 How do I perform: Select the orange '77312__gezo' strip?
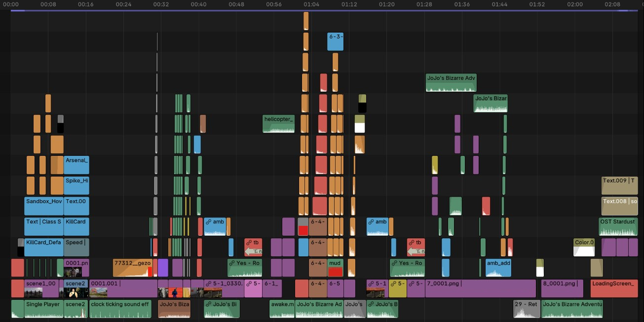coord(133,268)
